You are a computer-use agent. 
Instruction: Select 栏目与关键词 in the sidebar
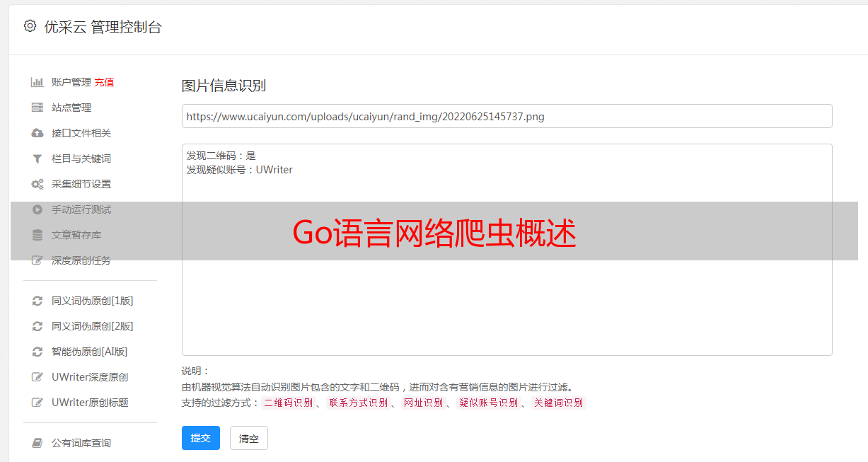pyautogui.click(x=81, y=158)
